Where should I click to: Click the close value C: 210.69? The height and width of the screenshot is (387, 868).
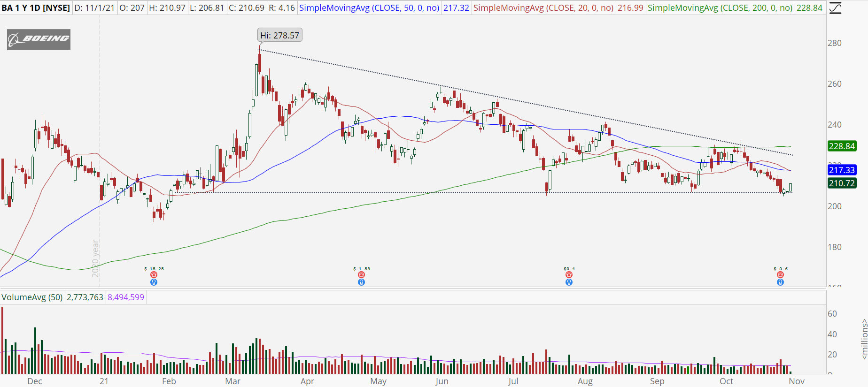(x=247, y=8)
